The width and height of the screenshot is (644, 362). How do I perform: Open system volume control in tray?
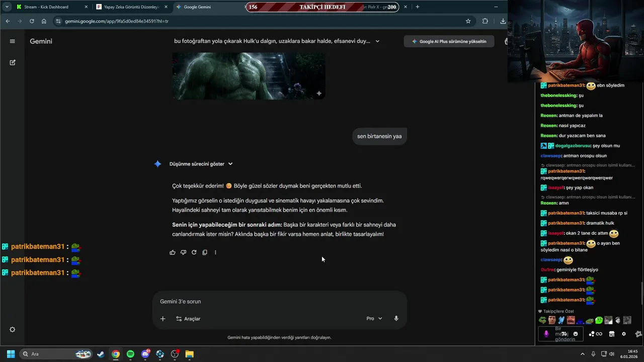[612, 354]
